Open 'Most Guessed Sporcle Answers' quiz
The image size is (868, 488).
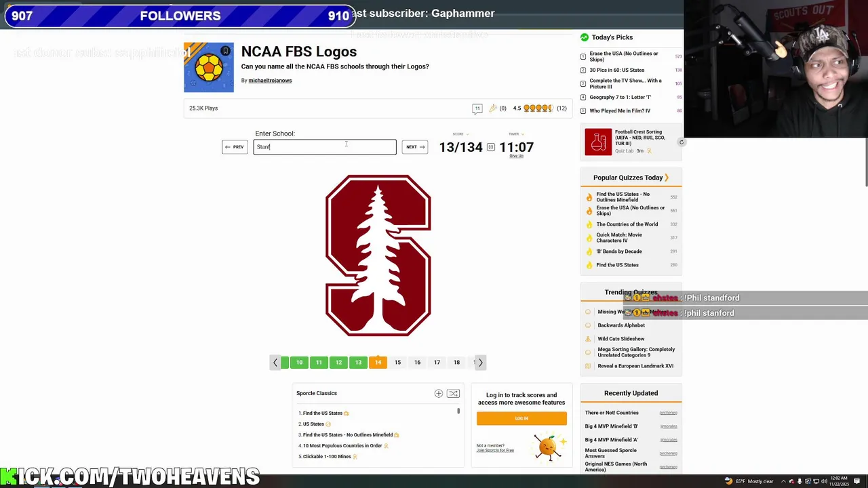tap(611, 453)
